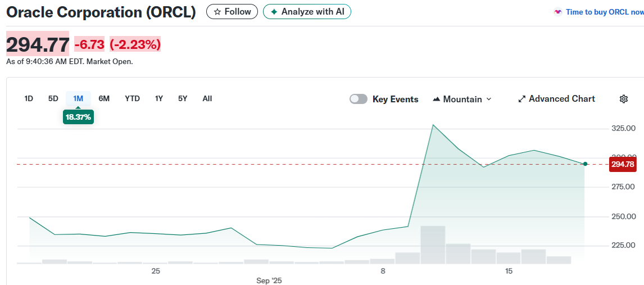Toggle the Key Events switch
Image resolution: width=644 pixels, height=285 pixels.
tap(359, 99)
